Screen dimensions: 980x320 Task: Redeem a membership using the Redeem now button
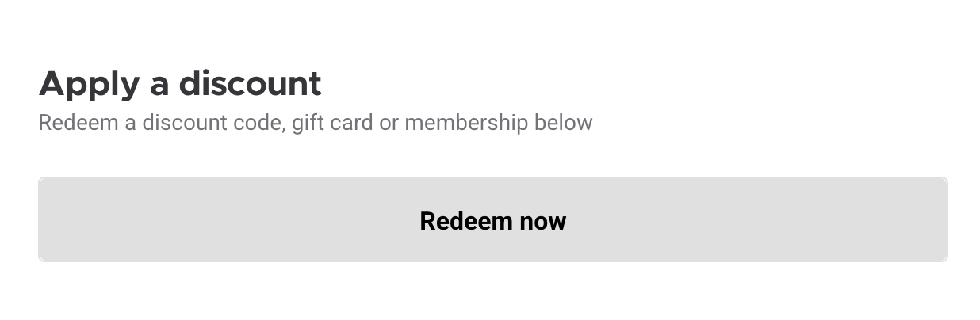point(492,219)
